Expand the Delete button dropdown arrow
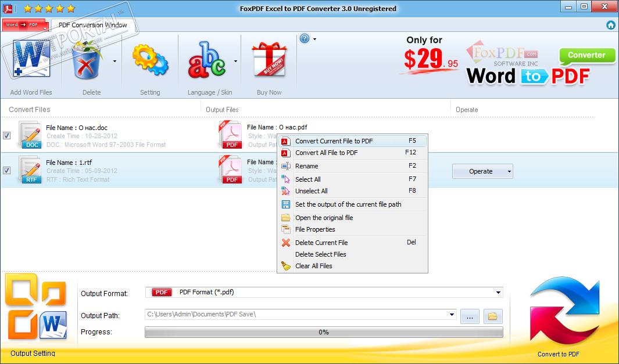619x364 pixels. click(x=115, y=61)
